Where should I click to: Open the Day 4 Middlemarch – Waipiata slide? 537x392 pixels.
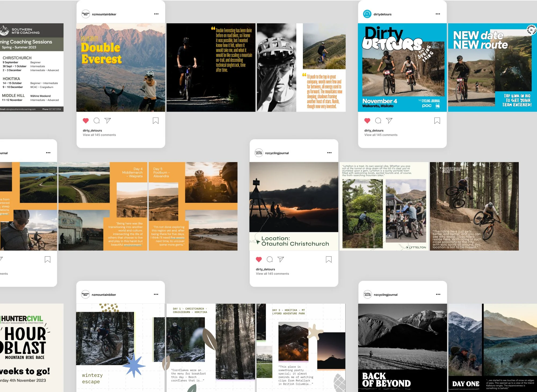click(103, 206)
